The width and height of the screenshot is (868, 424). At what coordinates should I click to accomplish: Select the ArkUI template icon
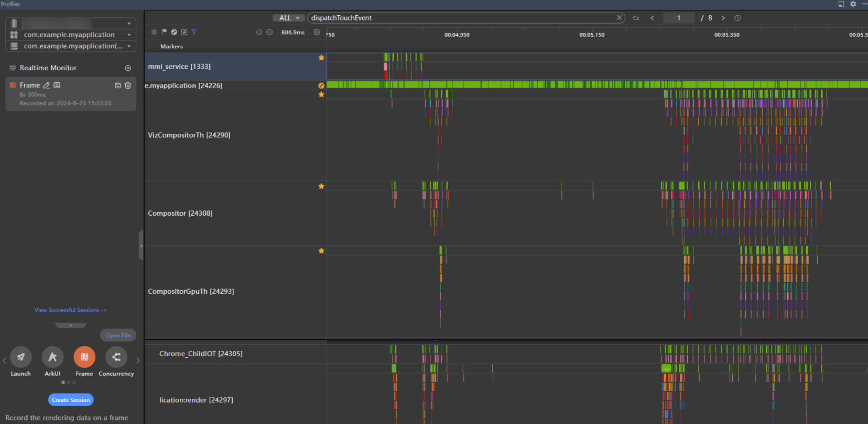coord(52,357)
